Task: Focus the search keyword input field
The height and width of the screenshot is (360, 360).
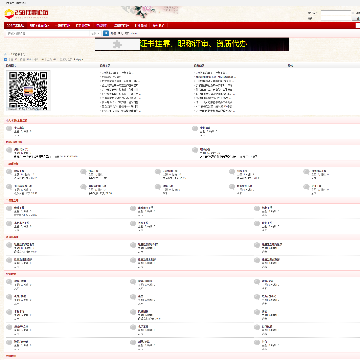Action: 48,33
